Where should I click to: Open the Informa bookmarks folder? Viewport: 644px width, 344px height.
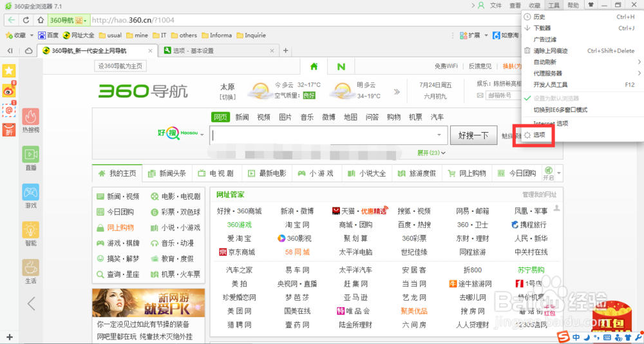[x=216, y=35]
